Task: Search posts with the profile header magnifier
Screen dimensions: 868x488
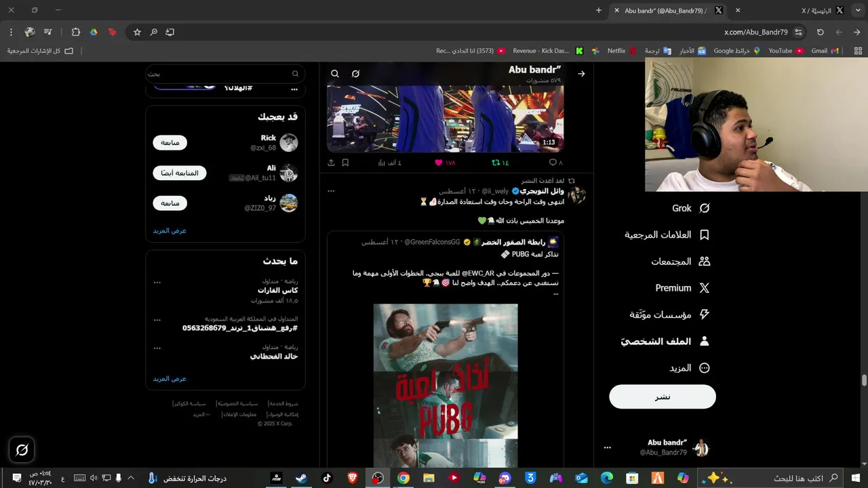Action: 335,74
